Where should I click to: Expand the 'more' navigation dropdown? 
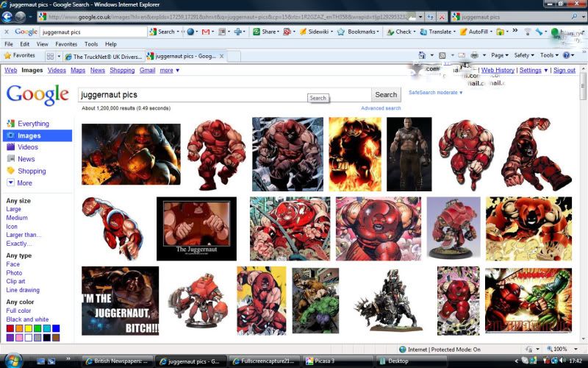click(x=178, y=70)
